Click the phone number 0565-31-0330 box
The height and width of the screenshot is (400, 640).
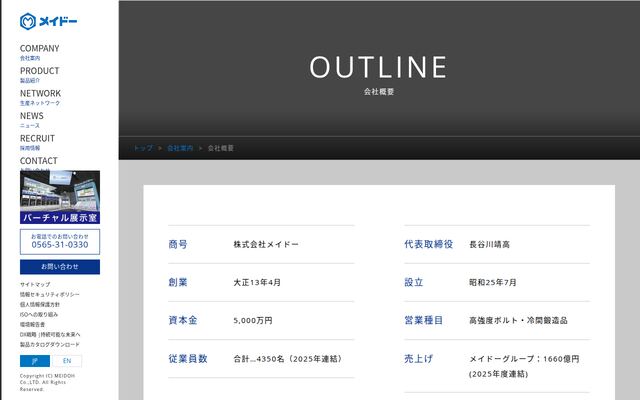[60, 242]
